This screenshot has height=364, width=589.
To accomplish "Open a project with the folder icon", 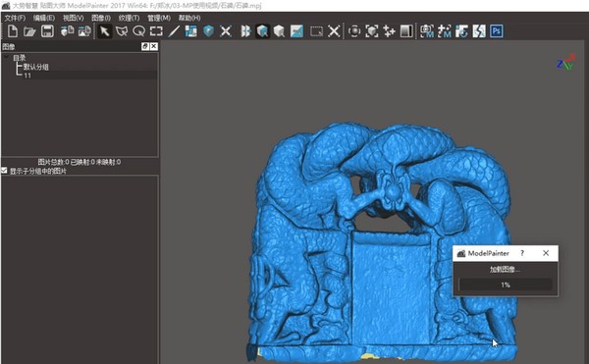I will (29, 31).
